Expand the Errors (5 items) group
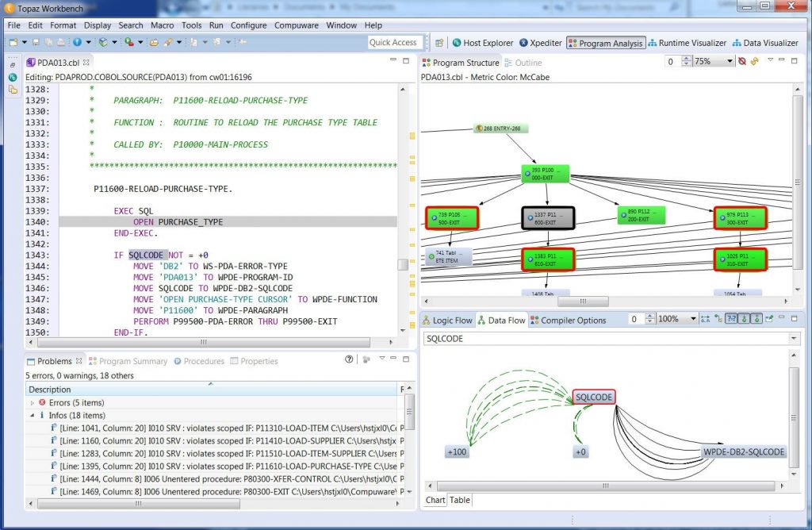 point(33,403)
